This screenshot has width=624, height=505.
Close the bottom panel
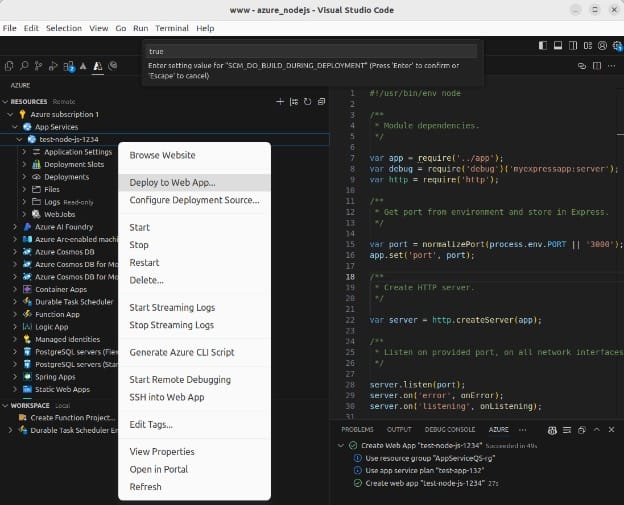click(x=612, y=430)
